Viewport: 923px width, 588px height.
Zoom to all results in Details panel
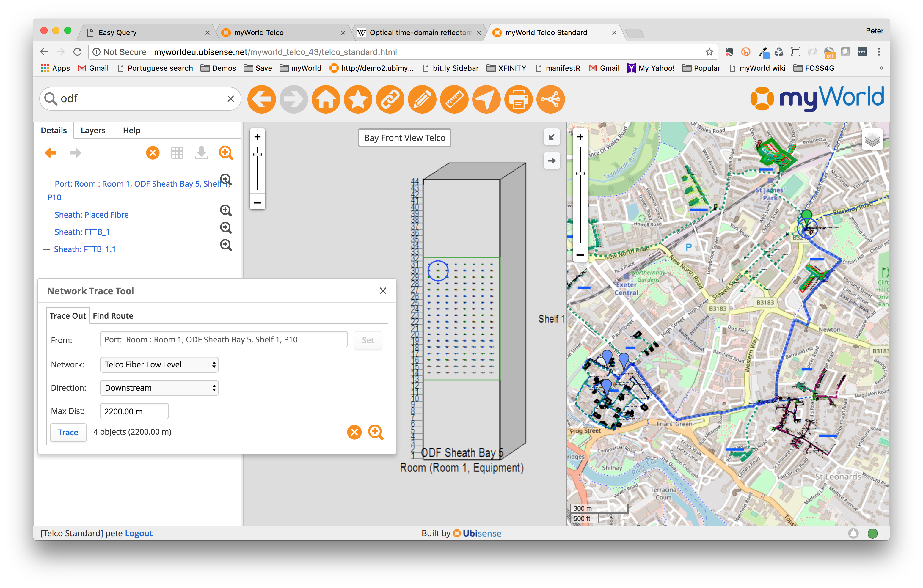(x=226, y=152)
